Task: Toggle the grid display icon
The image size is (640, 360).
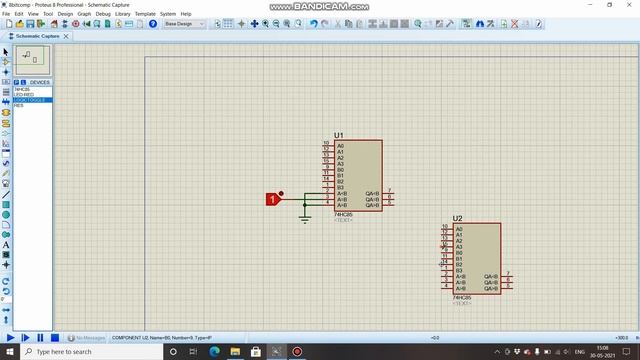Action: coord(228,24)
